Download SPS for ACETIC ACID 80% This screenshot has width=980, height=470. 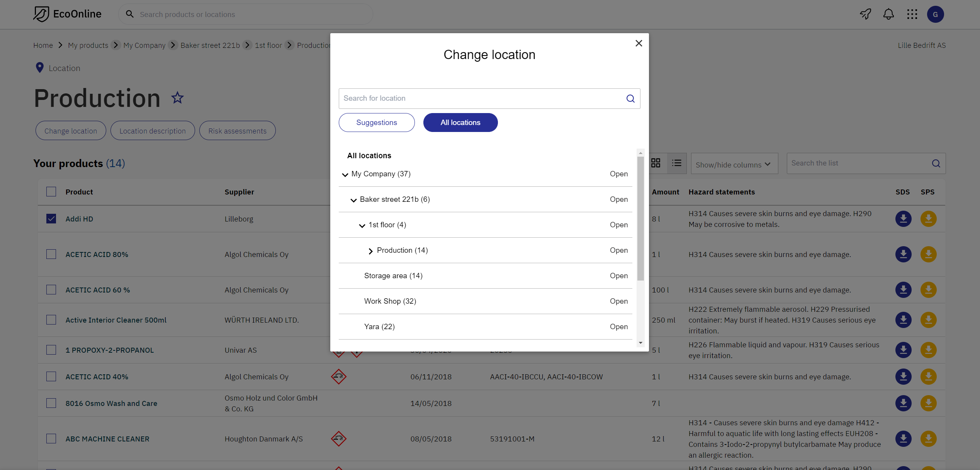(928, 254)
